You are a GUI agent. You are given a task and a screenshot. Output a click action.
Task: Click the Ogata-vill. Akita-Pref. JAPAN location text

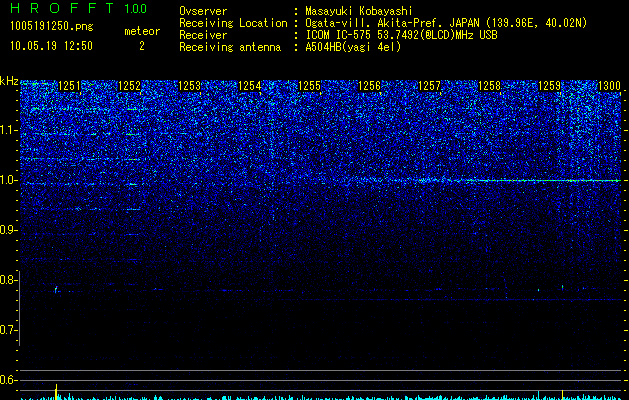tap(446, 23)
